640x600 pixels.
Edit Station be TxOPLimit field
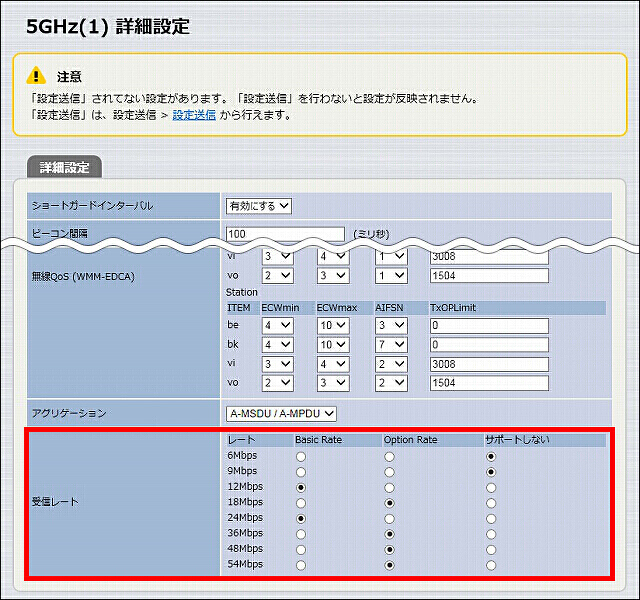click(x=489, y=326)
